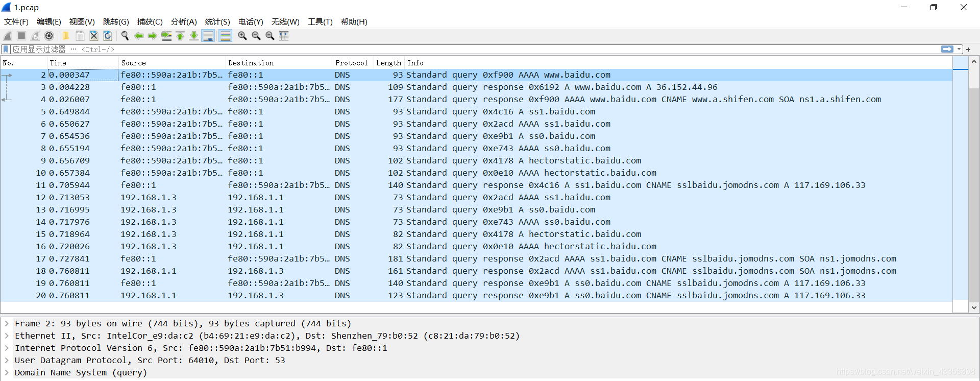Reset text to normal size icon
This screenshot has height=381, width=980.
(270, 36)
